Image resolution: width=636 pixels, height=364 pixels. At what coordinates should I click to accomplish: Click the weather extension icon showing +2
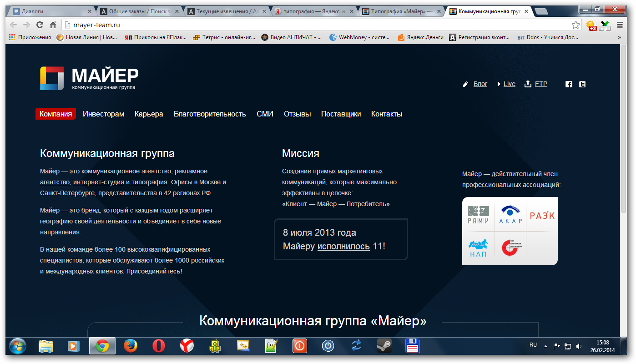pyautogui.click(x=591, y=25)
